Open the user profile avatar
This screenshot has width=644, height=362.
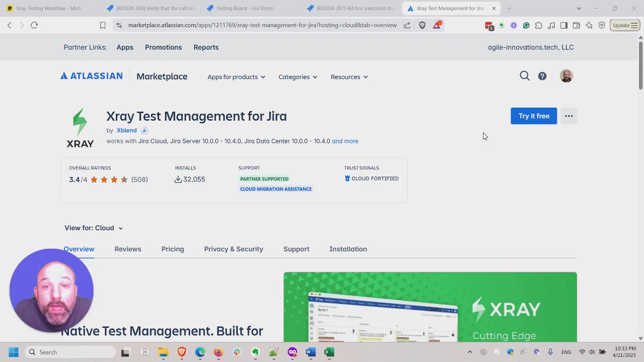click(x=567, y=76)
